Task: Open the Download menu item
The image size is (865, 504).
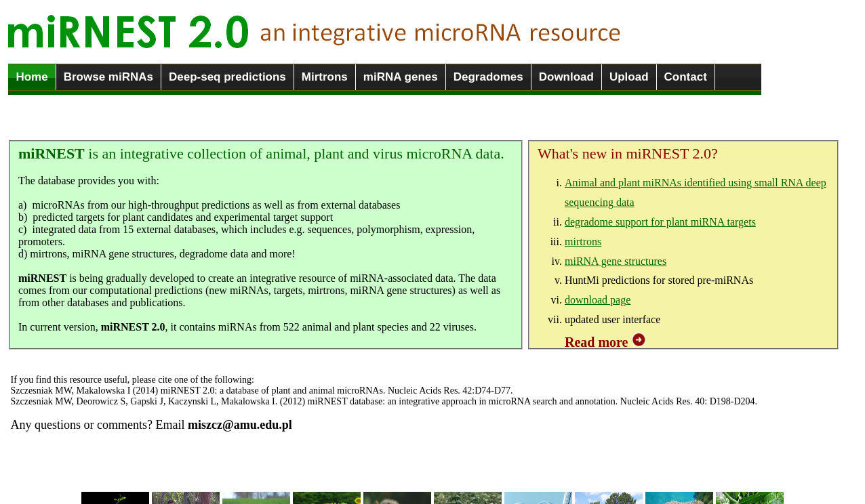Action: pos(566,77)
